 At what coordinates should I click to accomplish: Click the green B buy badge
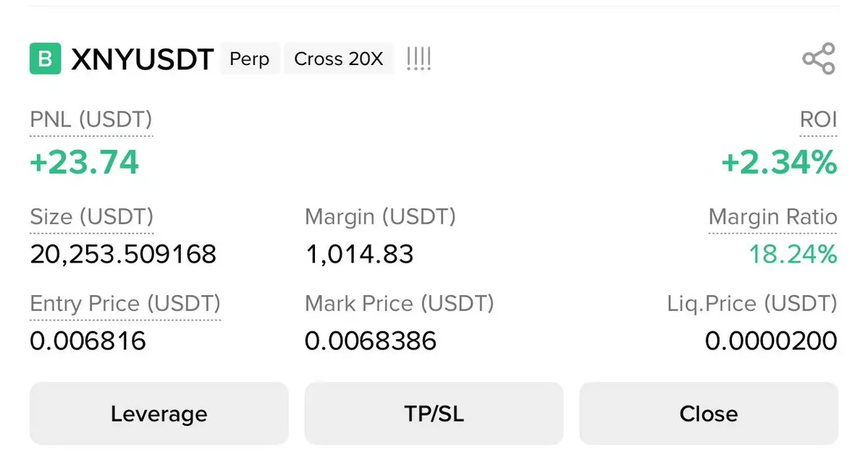[x=45, y=59]
